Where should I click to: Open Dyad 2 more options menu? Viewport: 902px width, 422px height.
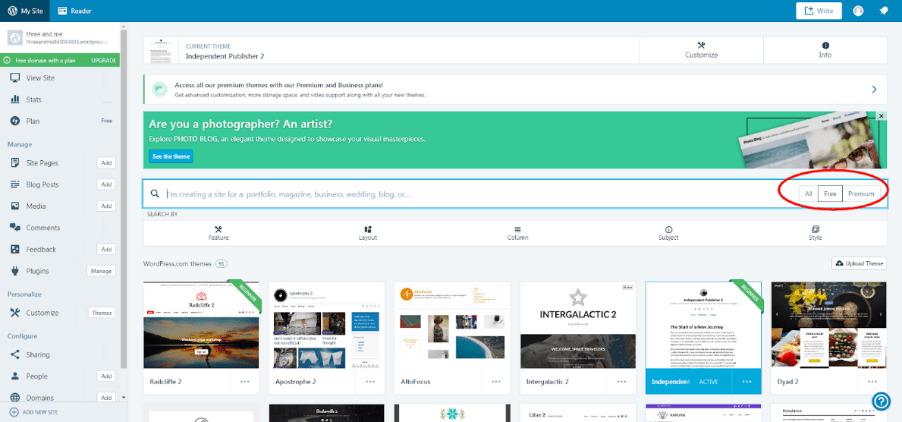(873, 381)
